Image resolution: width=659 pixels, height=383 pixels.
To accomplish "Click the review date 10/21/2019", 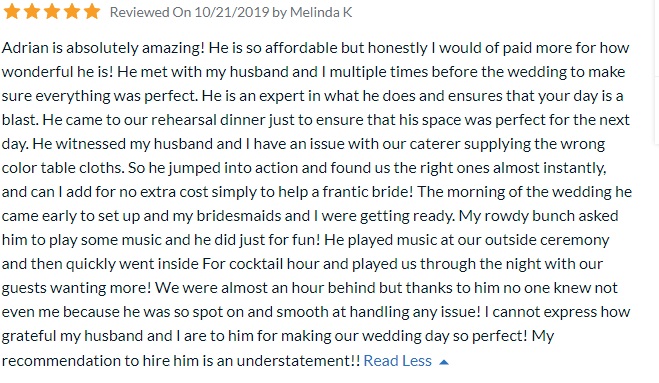I will click(232, 12).
